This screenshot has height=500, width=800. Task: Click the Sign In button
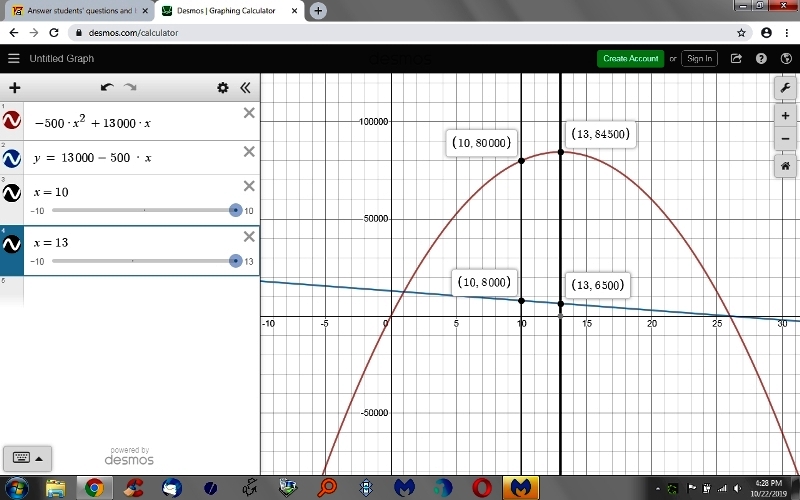(699, 59)
